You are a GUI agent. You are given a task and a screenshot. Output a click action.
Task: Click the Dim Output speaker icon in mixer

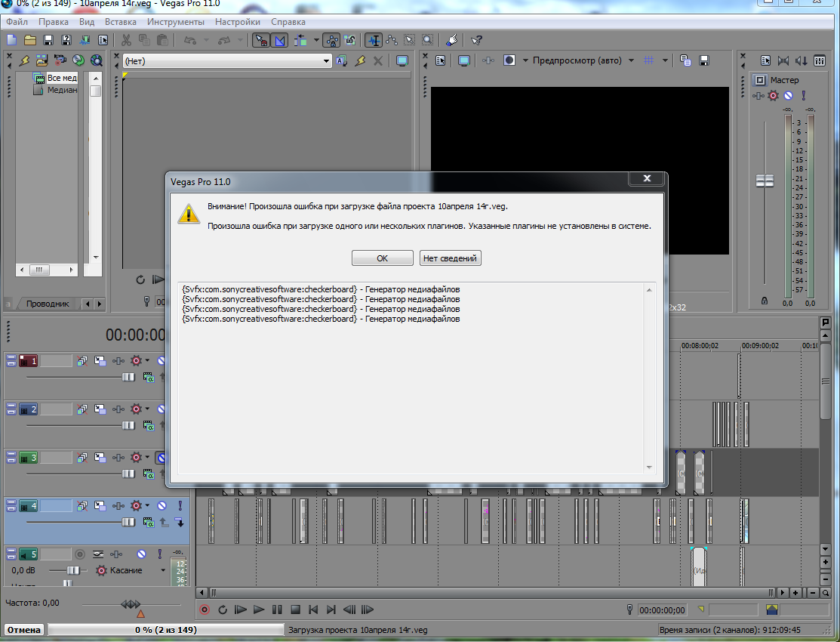[x=802, y=60]
